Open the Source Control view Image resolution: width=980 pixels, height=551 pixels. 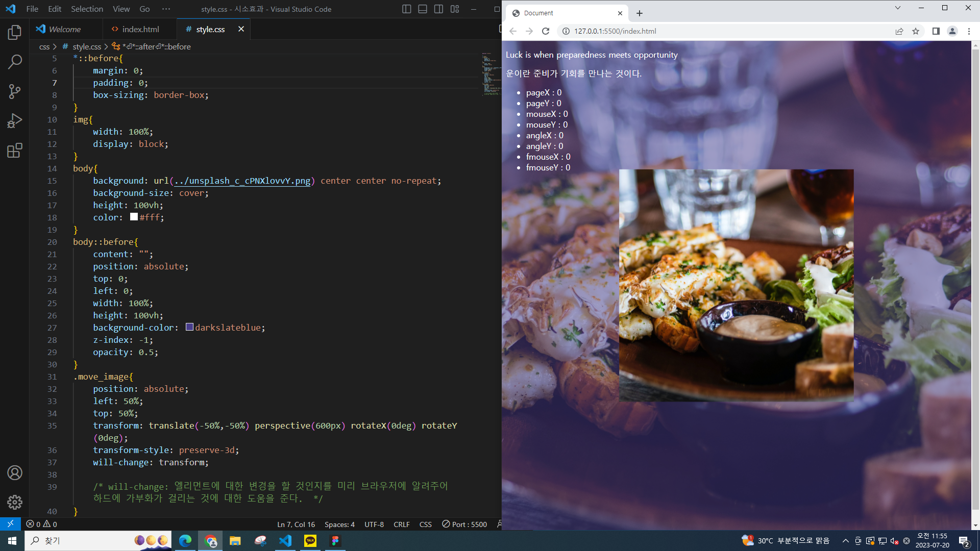(x=14, y=92)
